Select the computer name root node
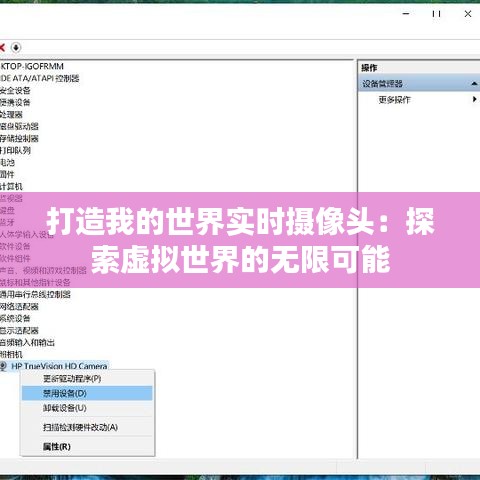This screenshot has height=480, width=480. point(32,66)
